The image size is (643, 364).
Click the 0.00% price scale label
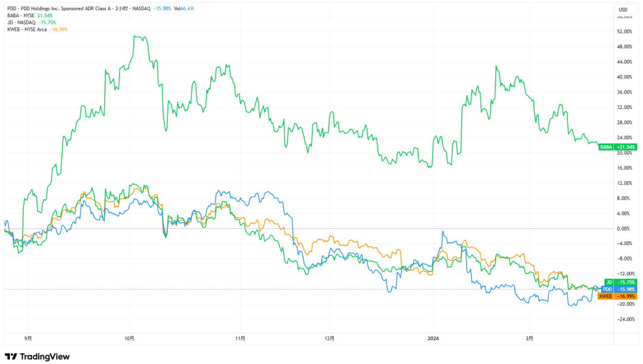623,228
